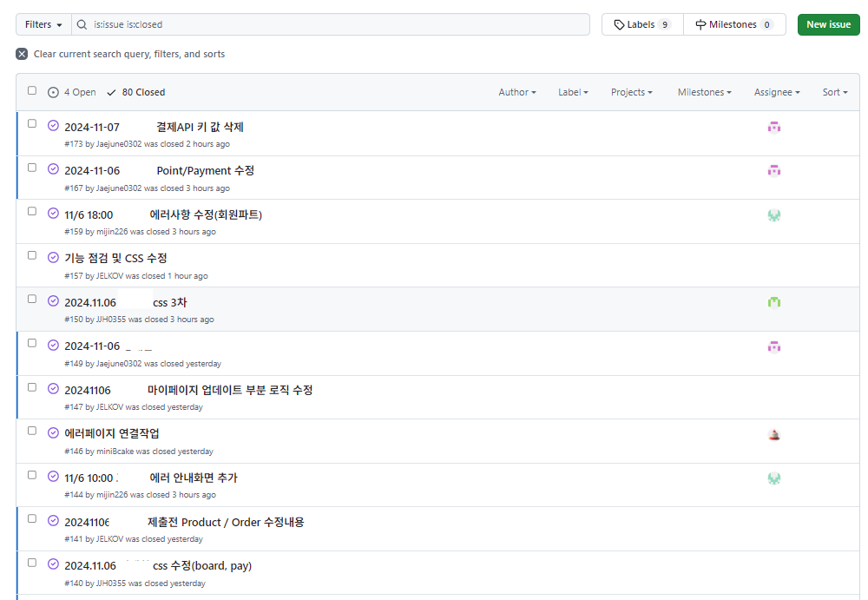Click closed-issue icon of issue #167
Image resolution: width=868 pixels, height=600 pixels.
53,169
